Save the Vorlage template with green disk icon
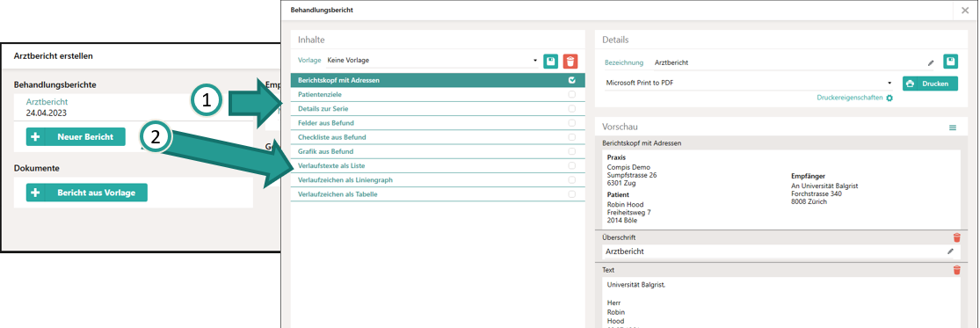The height and width of the screenshot is (328, 980). [x=550, y=61]
